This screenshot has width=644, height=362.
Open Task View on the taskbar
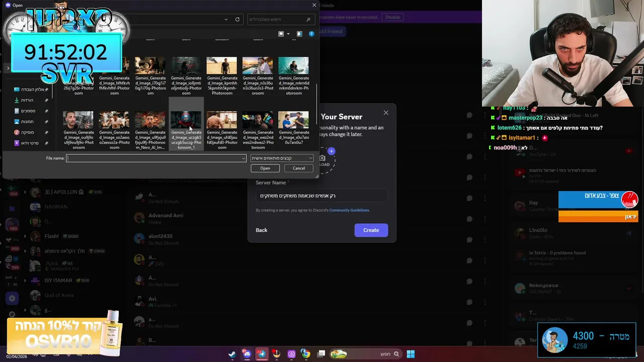(321, 354)
